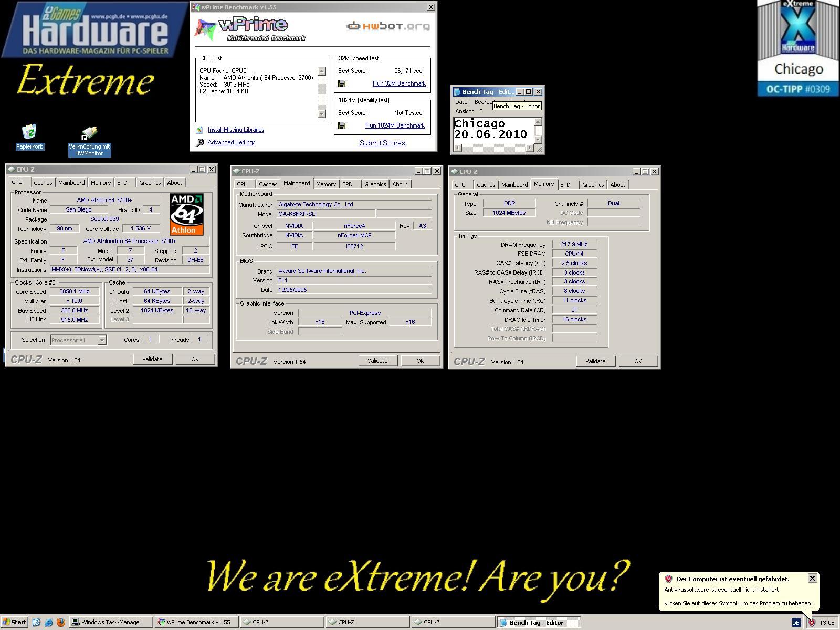Select Graphics tab in CPU-Z Memory window
The image size is (840, 630).
tap(593, 185)
